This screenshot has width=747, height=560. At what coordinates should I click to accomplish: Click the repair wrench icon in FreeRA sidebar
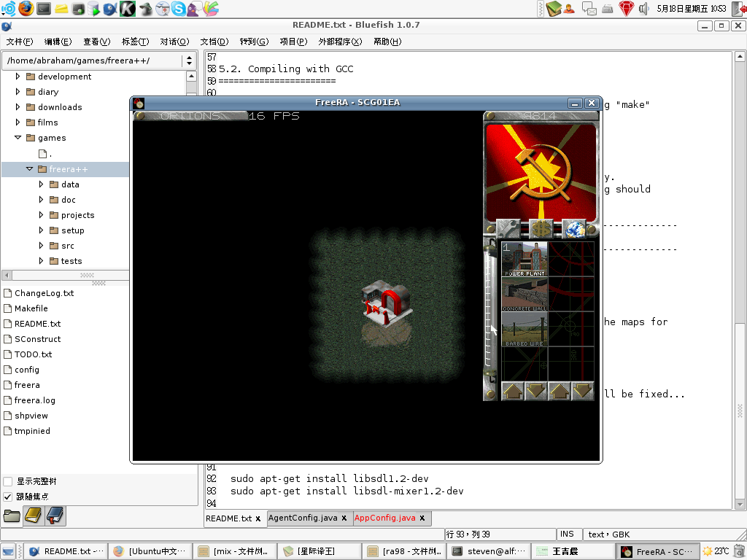508,229
